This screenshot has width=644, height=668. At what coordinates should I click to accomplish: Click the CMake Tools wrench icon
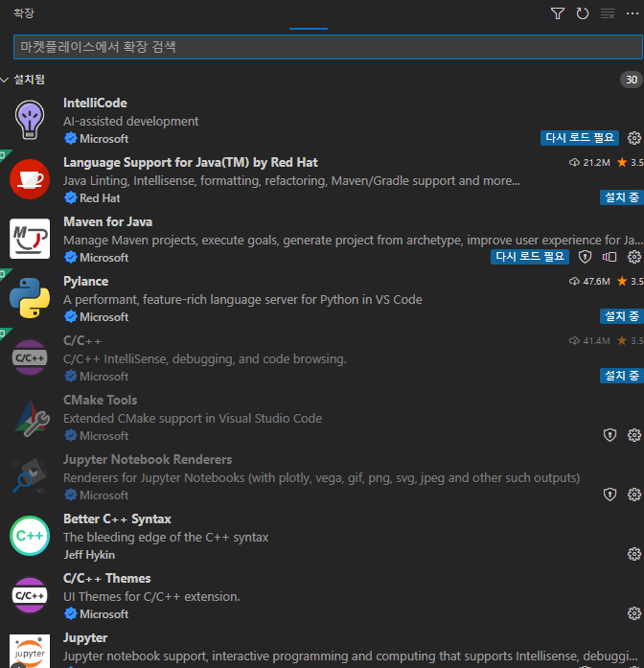click(x=32, y=419)
